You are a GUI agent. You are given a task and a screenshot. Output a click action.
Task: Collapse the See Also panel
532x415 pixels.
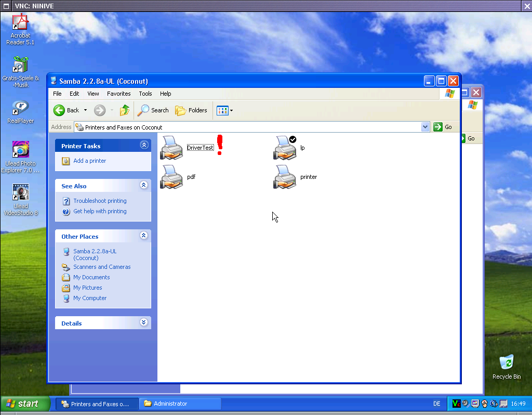tap(144, 186)
